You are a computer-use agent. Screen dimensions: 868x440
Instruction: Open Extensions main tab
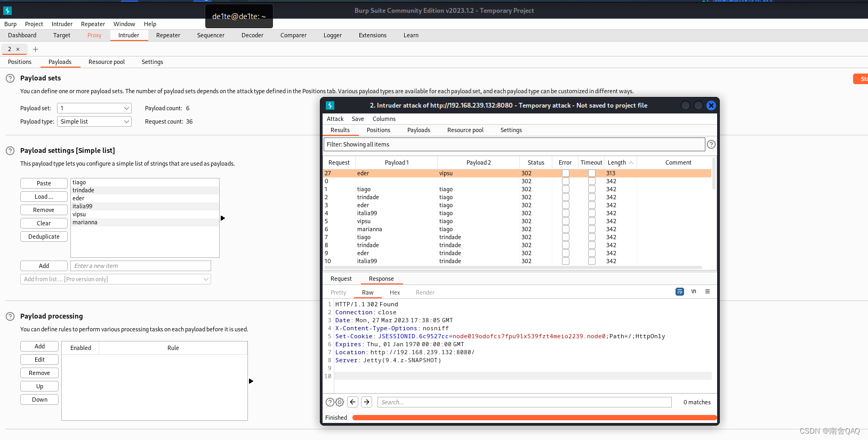373,35
